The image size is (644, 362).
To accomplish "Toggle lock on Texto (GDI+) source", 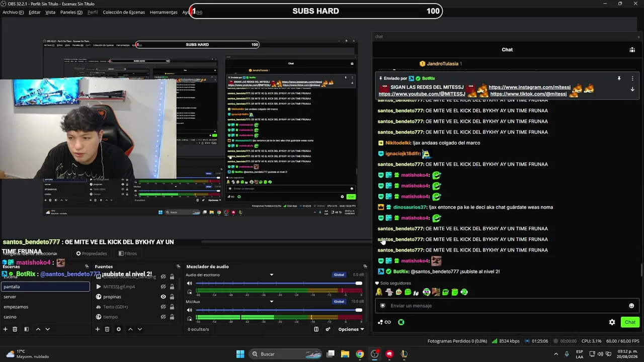I will [172, 307].
